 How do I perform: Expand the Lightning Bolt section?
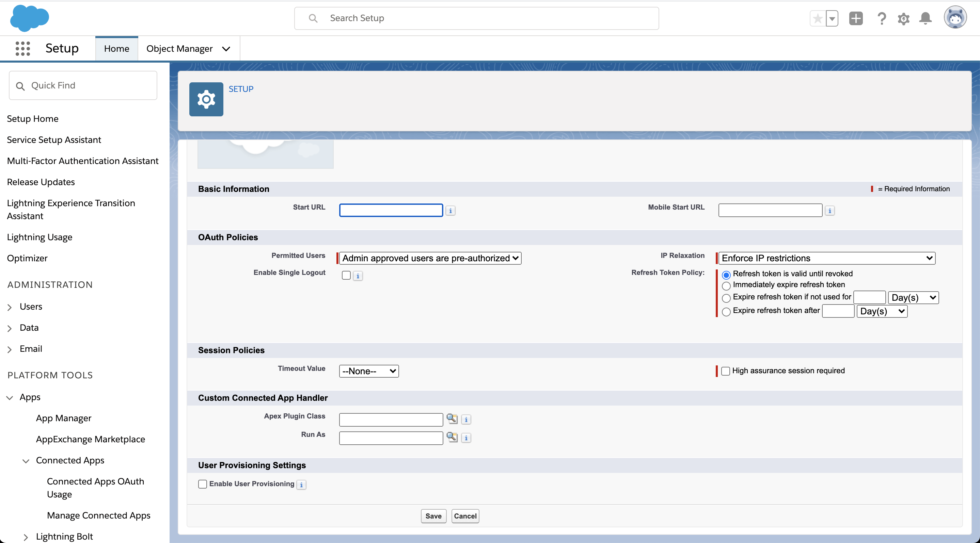pyautogui.click(x=26, y=537)
